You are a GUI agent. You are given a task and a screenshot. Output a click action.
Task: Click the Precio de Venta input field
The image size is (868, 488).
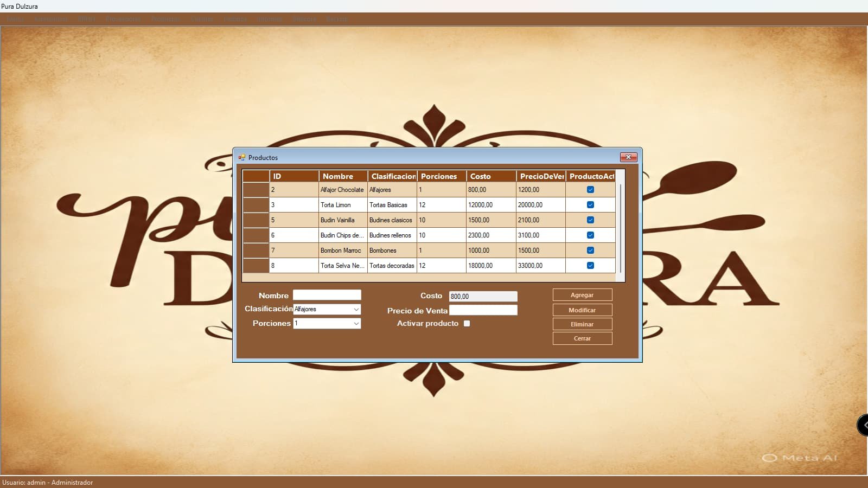[483, 310]
